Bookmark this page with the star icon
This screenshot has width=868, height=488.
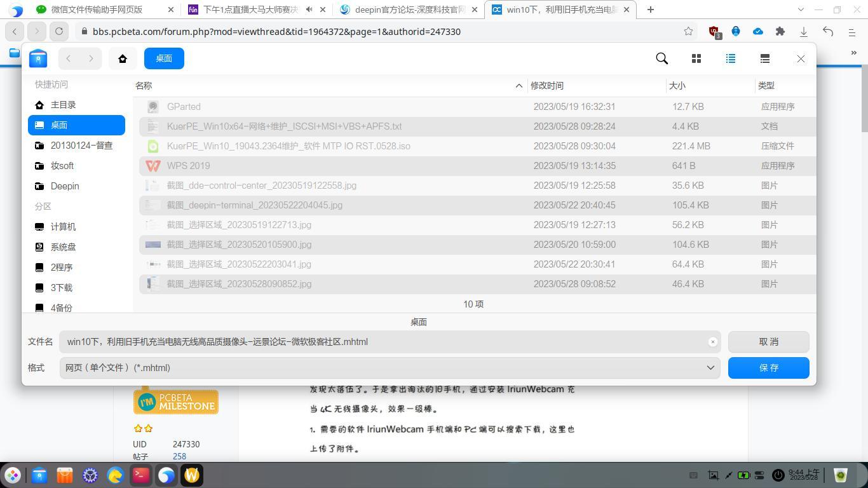click(688, 31)
